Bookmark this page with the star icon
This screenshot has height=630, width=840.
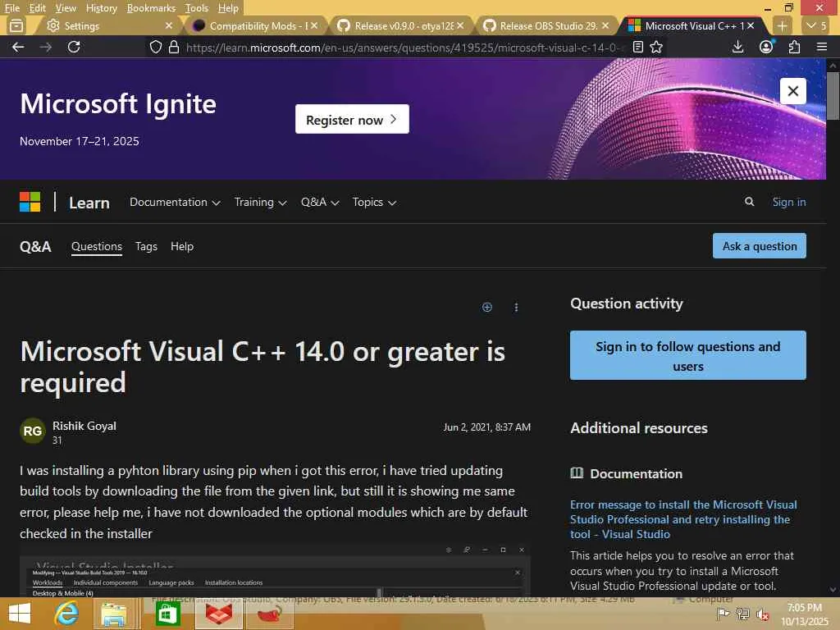[x=656, y=47]
